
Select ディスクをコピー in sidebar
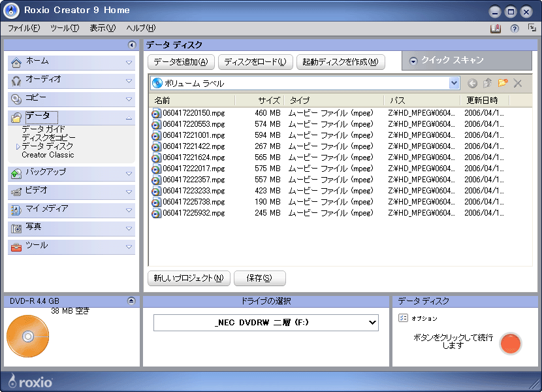point(48,137)
